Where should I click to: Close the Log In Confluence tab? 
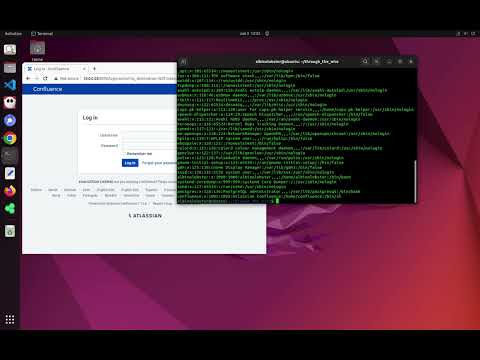tap(84, 69)
